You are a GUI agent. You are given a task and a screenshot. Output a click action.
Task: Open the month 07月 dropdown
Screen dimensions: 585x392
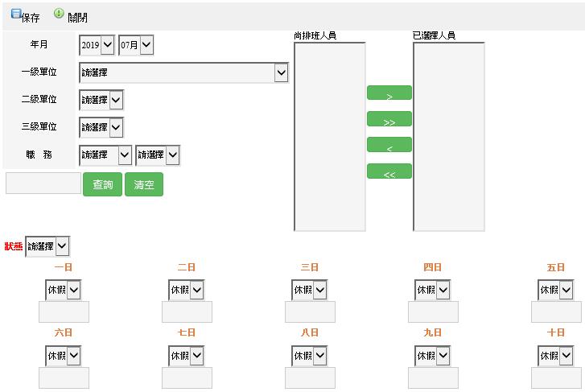point(135,46)
